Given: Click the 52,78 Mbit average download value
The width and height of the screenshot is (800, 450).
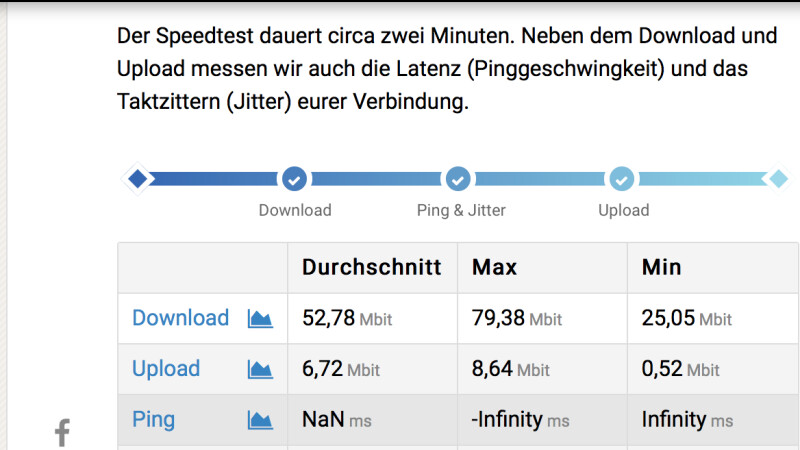Looking at the screenshot, I should (347, 318).
